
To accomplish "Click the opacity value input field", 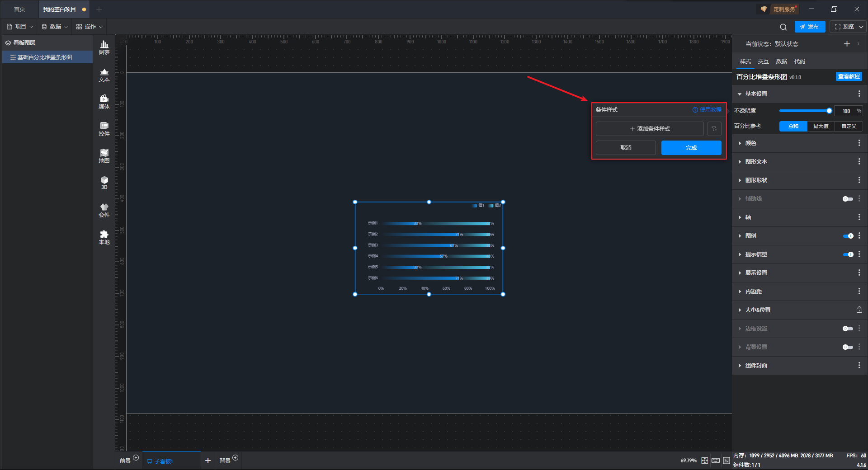I will (846, 111).
